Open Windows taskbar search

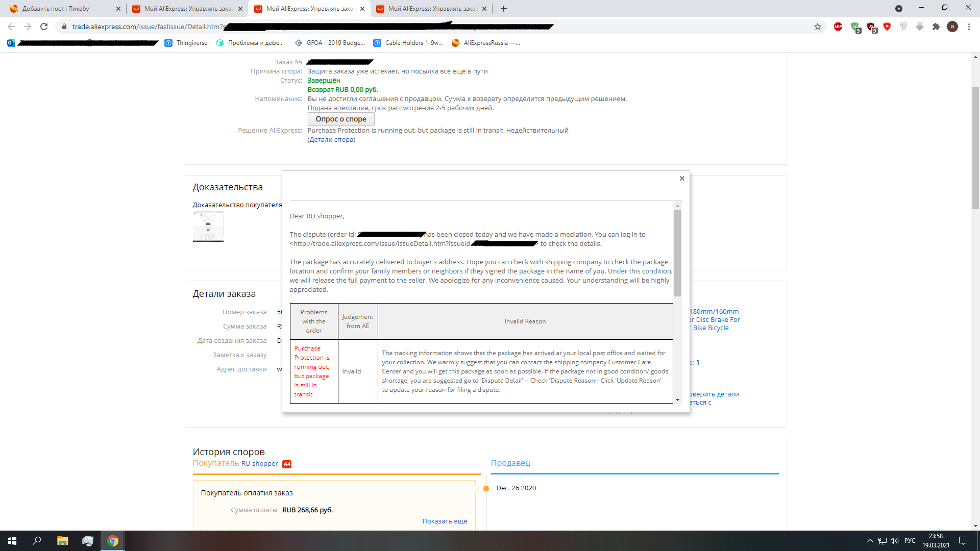point(37,541)
